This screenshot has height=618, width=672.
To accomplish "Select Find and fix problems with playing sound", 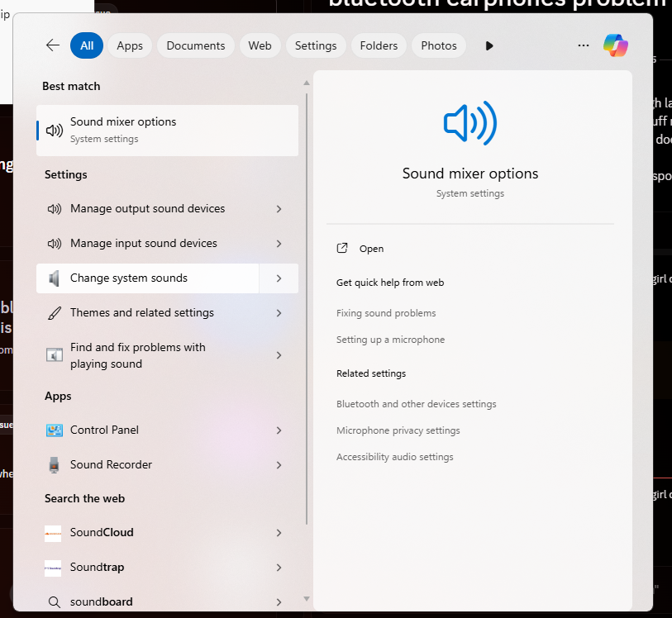I will [167, 355].
